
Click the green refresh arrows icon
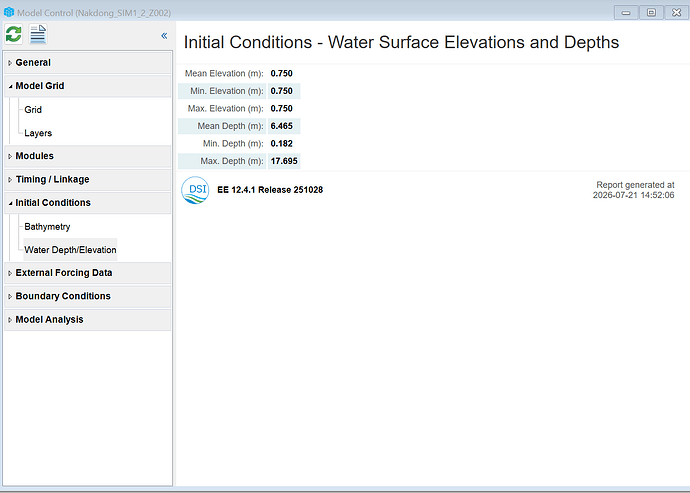(x=14, y=34)
